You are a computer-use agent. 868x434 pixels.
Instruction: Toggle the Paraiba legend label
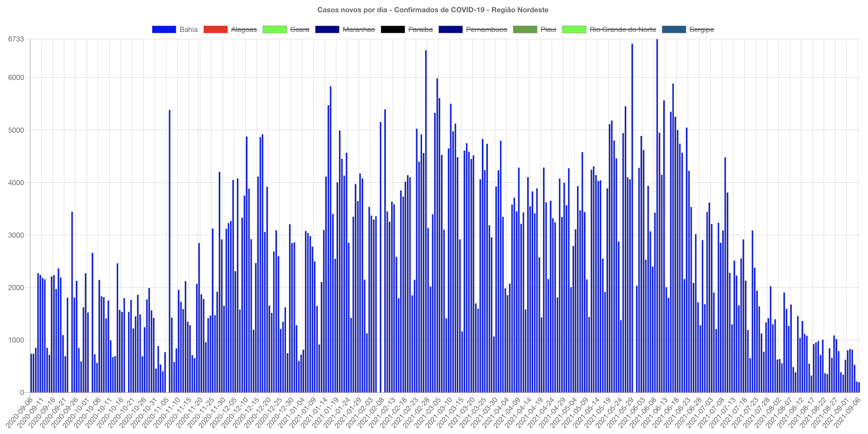(x=420, y=30)
